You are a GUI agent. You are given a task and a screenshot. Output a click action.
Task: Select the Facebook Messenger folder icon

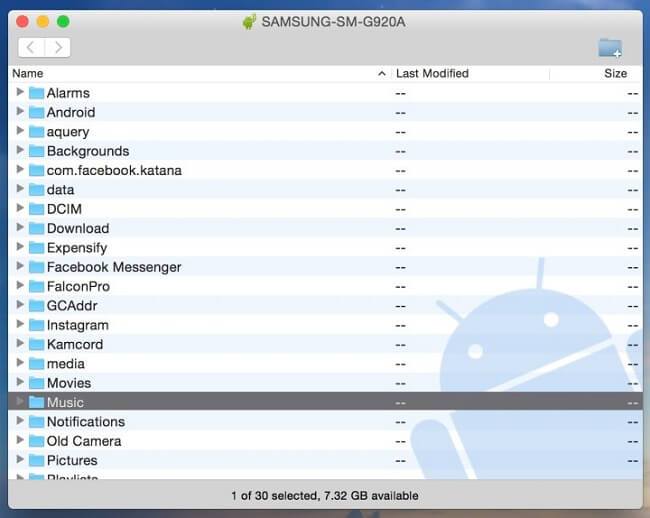pyautogui.click(x=36, y=267)
